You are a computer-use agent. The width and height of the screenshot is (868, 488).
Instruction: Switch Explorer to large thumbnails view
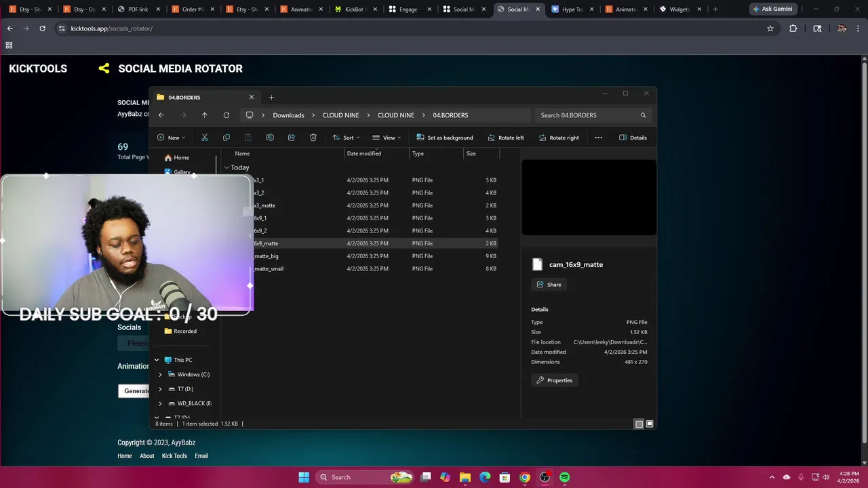point(650,424)
